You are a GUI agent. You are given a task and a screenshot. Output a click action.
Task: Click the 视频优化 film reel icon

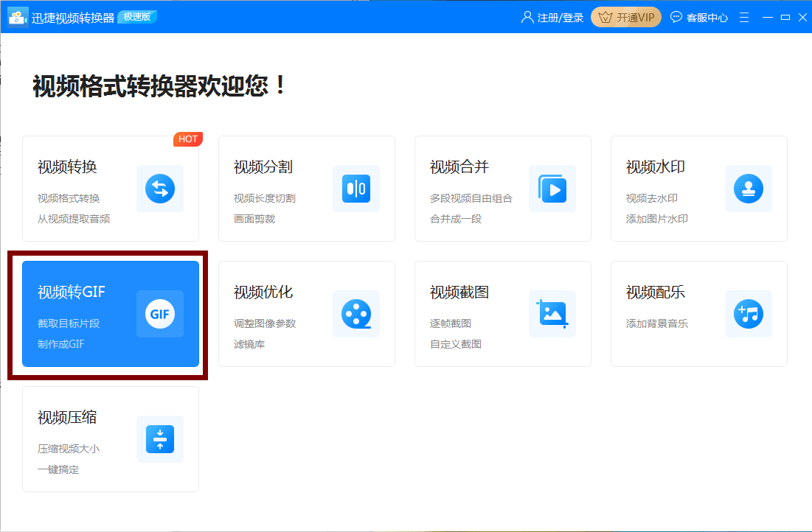(x=356, y=314)
